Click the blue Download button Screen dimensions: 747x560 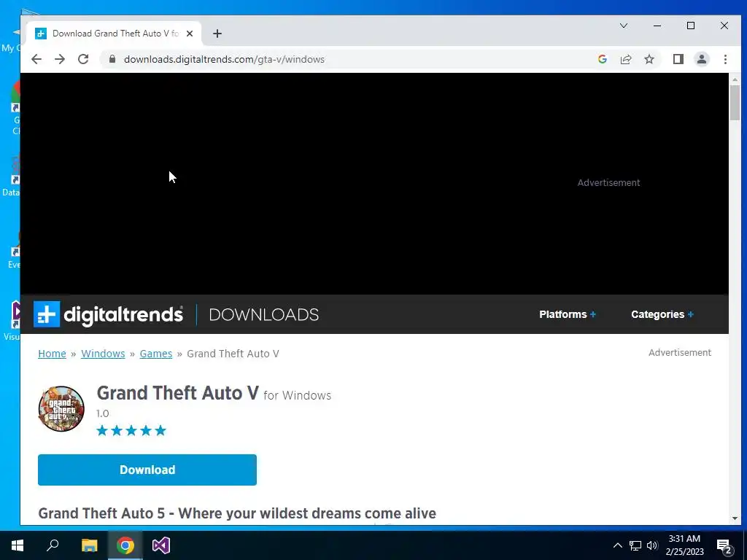[x=147, y=470]
